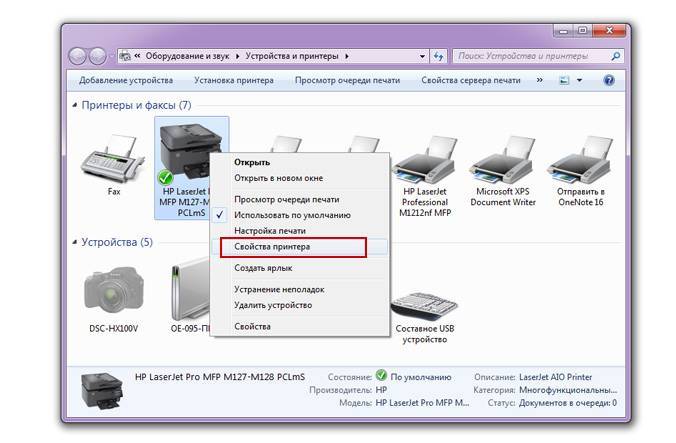Click Оборудование и звук breadcrumb

(x=188, y=56)
